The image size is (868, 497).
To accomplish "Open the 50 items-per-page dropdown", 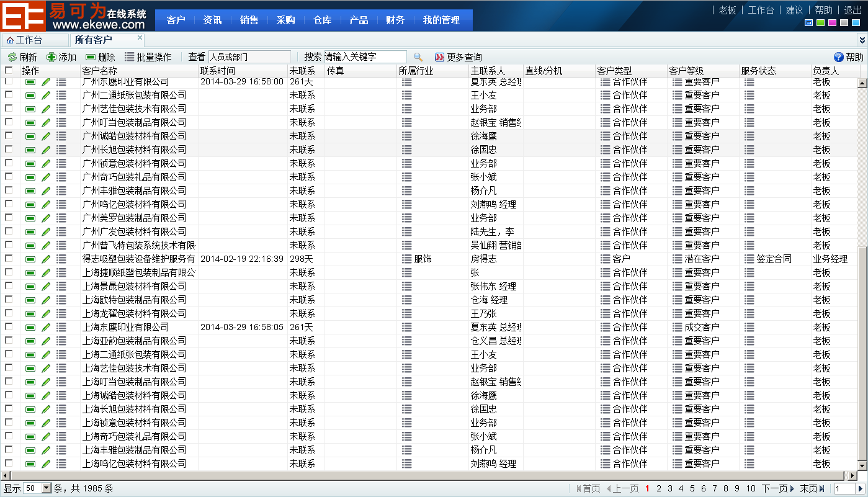I will (x=37, y=488).
